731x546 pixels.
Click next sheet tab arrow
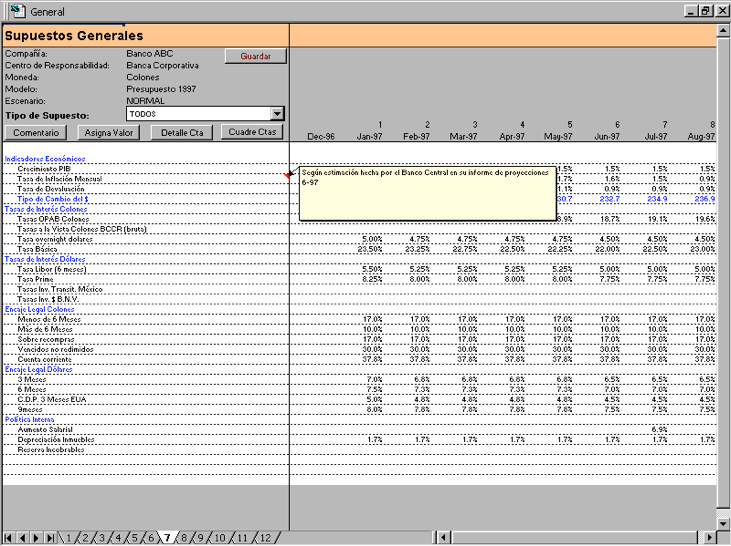[x=36, y=538]
